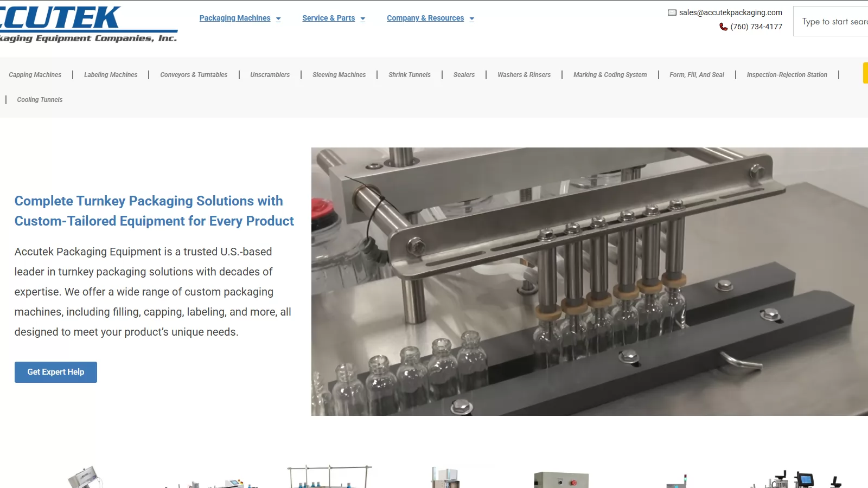Open the Shrink Tunnels page
The height and width of the screenshot is (488, 868).
tap(410, 75)
